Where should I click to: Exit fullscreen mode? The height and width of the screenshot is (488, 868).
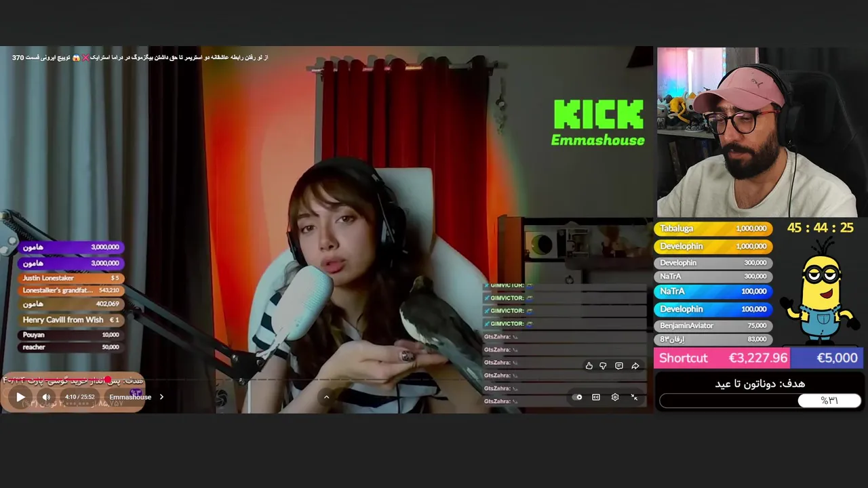coord(634,397)
